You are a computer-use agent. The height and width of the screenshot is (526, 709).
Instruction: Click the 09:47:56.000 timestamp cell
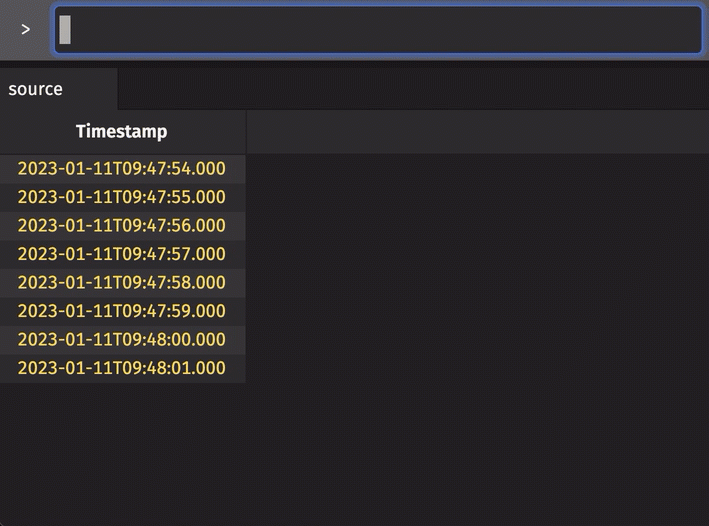pyautogui.click(x=121, y=225)
